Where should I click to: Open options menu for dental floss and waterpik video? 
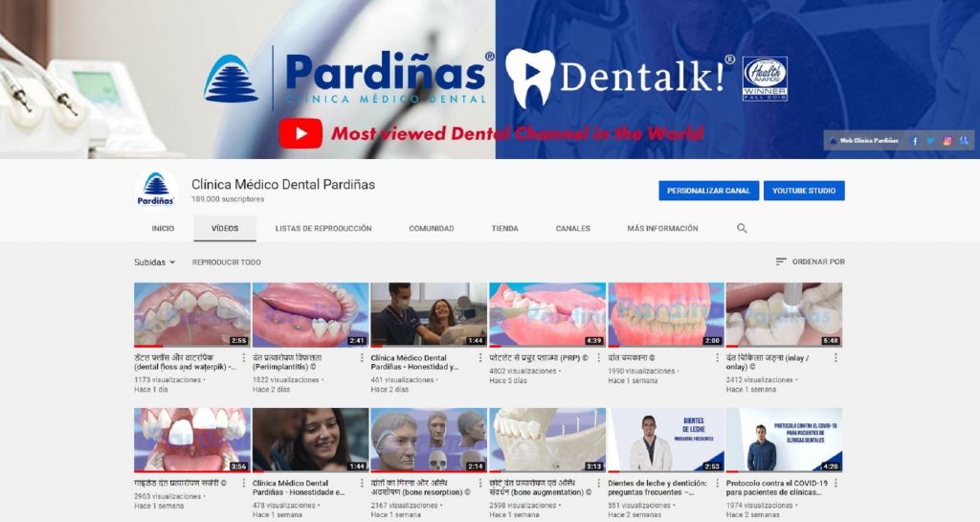pos(244,357)
